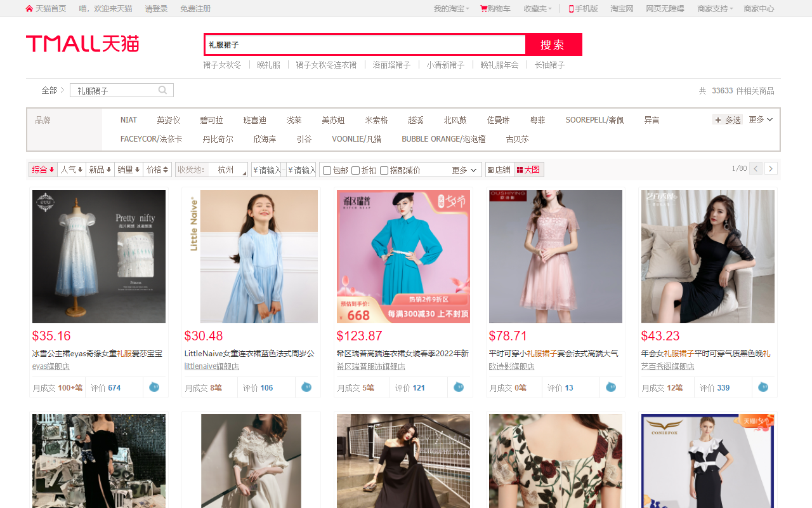Screen dimensions: 812x508
Task: Click the minimum price input field
Action: [266, 170]
